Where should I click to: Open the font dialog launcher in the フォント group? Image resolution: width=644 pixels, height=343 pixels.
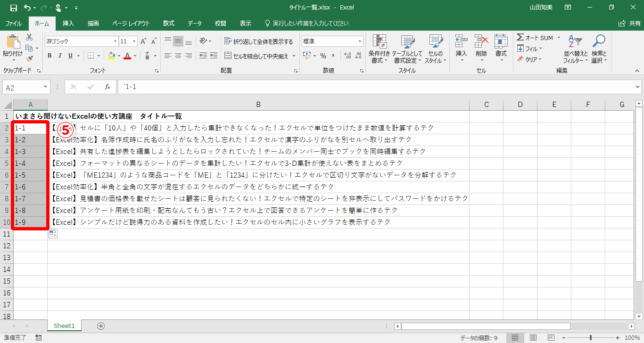[157, 71]
